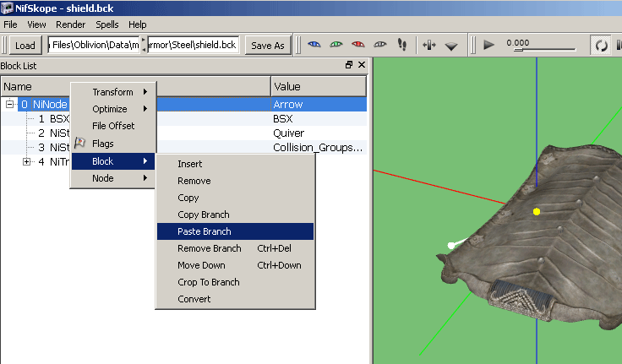Click the save file path field

click(194, 45)
